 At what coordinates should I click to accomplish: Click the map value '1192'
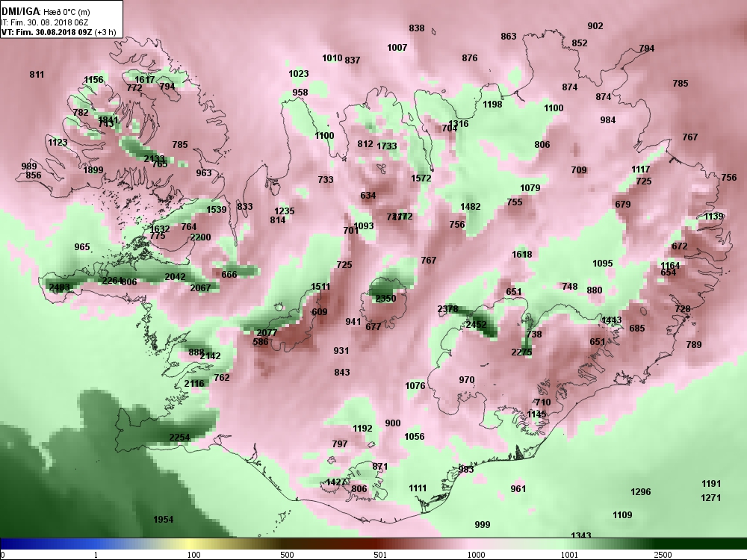[x=362, y=429]
